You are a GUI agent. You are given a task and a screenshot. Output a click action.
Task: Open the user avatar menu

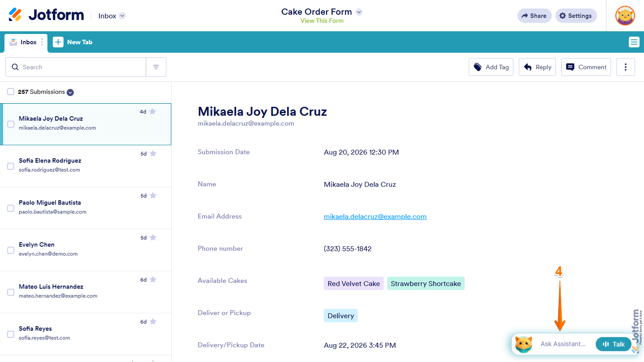[x=625, y=16]
